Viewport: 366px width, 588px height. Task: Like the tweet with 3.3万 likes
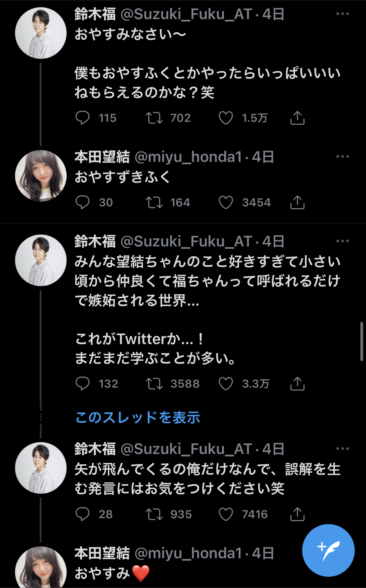pyautogui.click(x=226, y=384)
